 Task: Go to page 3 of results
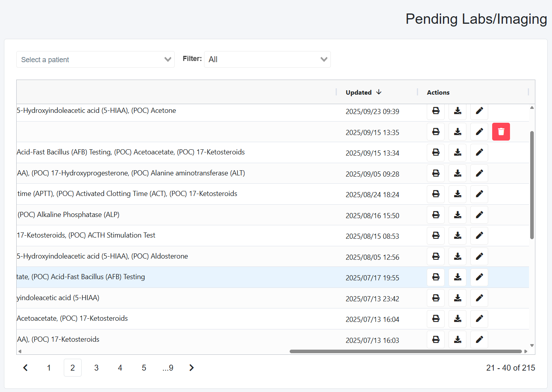(96, 368)
